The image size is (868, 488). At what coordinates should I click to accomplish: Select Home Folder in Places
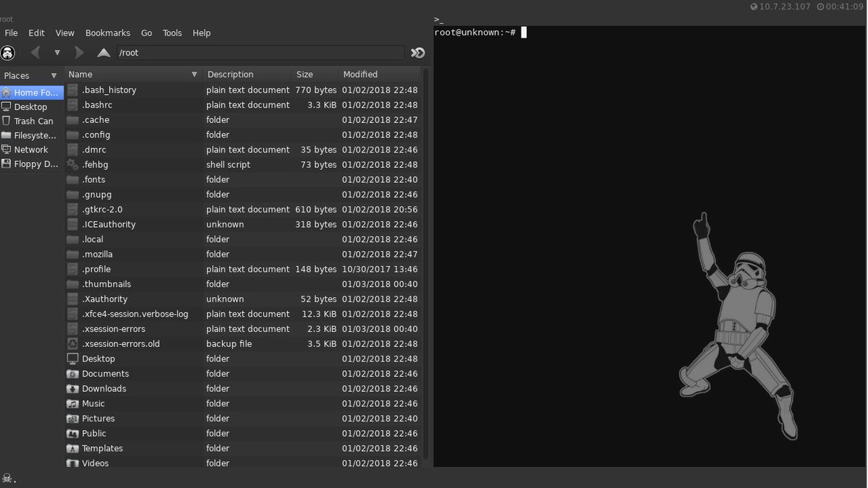click(32, 93)
